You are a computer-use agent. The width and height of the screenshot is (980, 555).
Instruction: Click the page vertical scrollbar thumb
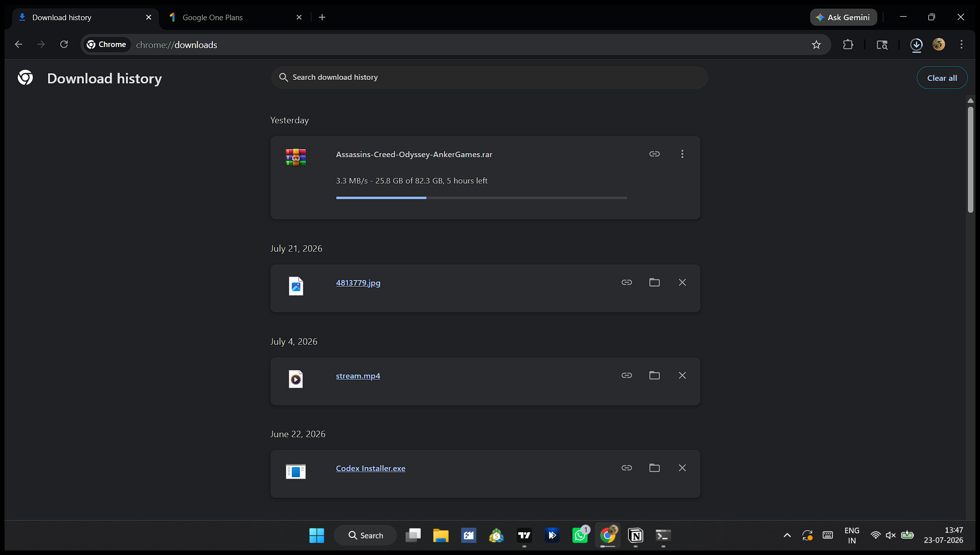(x=970, y=159)
